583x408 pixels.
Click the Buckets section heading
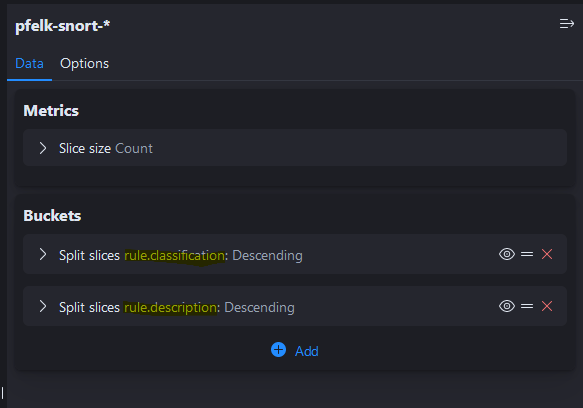(52, 216)
